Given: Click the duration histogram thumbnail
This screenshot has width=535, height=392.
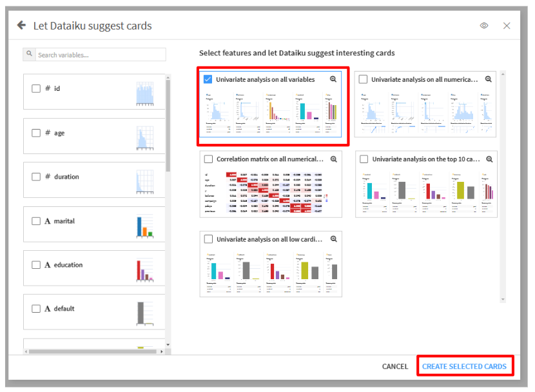Looking at the screenshot, I should [x=145, y=182].
